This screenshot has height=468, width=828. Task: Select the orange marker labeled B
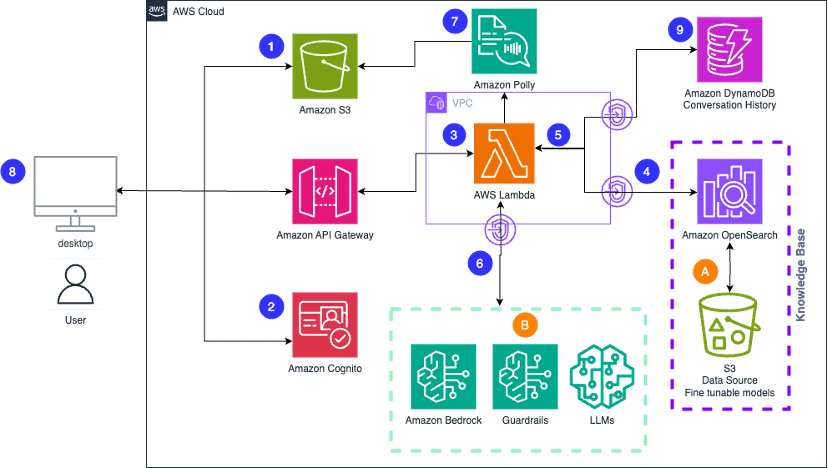click(x=524, y=324)
